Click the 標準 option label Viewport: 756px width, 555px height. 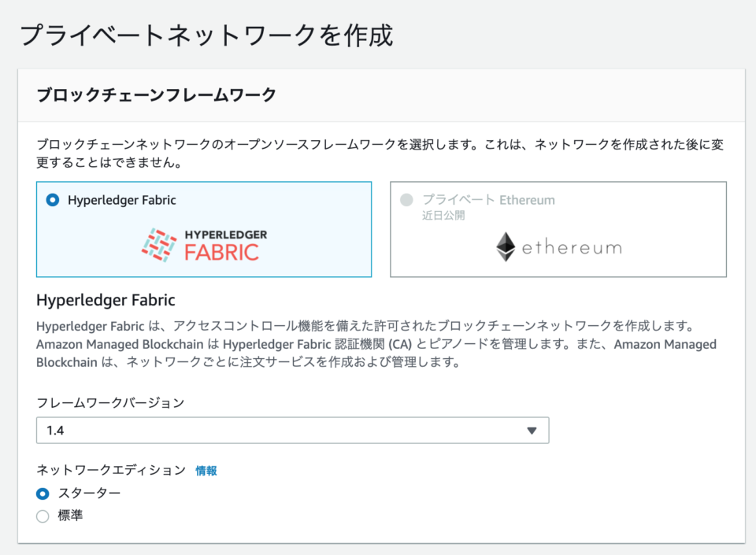70,516
